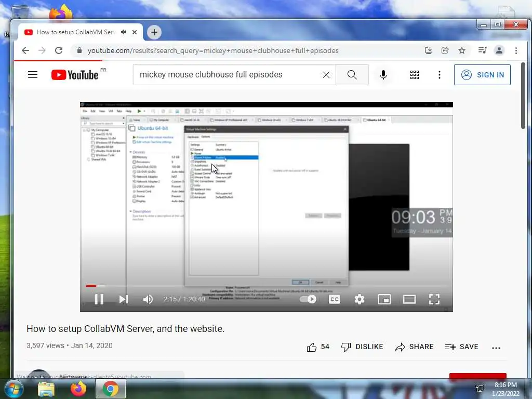Toggle the autoplay switch
The image size is (532, 399).
click(308, 299)
